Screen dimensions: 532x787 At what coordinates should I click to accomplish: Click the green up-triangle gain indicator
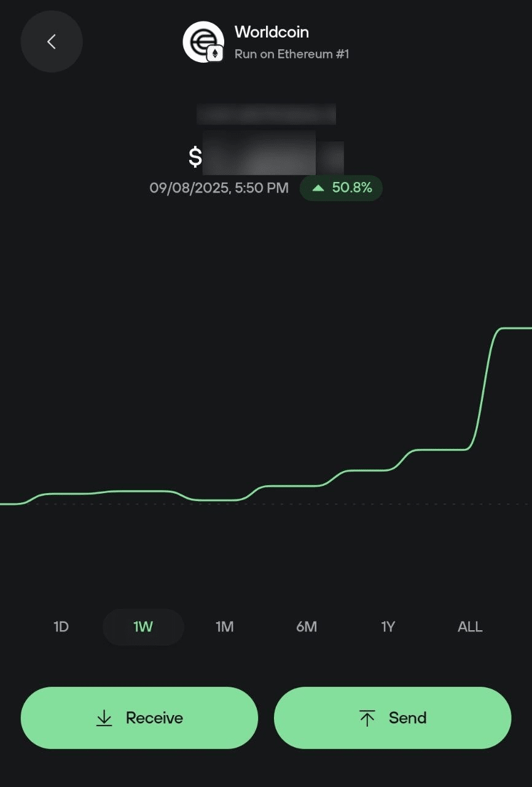click(318, 188)
